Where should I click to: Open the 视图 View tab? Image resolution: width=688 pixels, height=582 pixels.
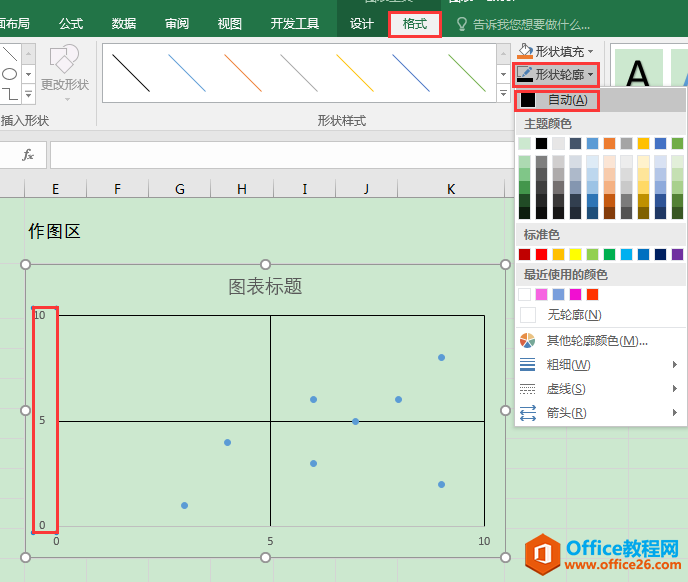pyautogui.click(x=229, y=24)
